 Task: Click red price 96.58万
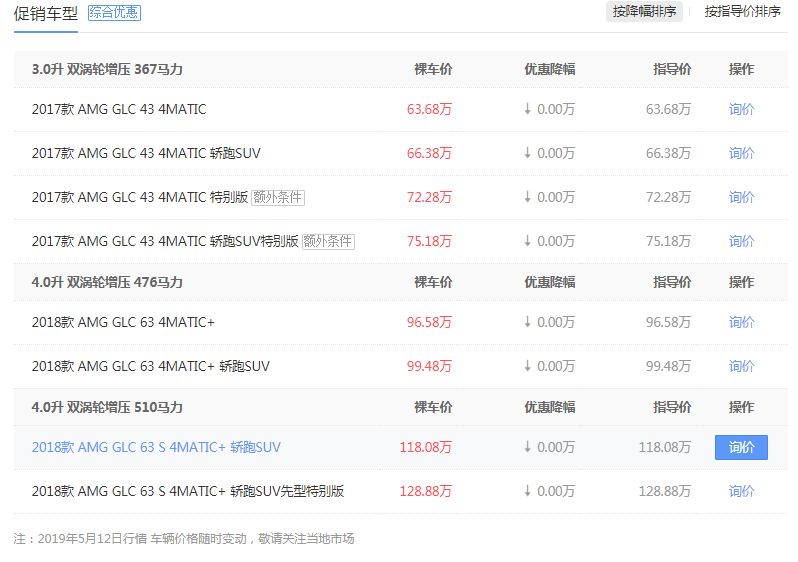[429, 322]
